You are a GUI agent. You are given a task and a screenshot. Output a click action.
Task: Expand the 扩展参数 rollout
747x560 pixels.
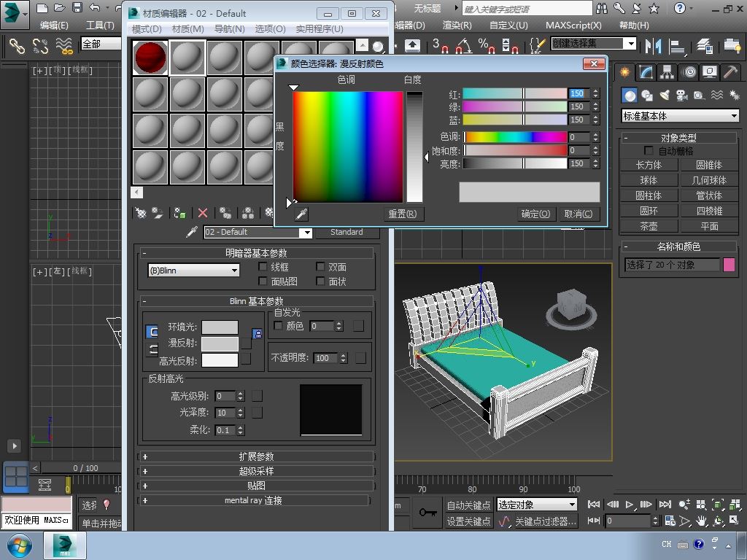[x=256, y=456]
